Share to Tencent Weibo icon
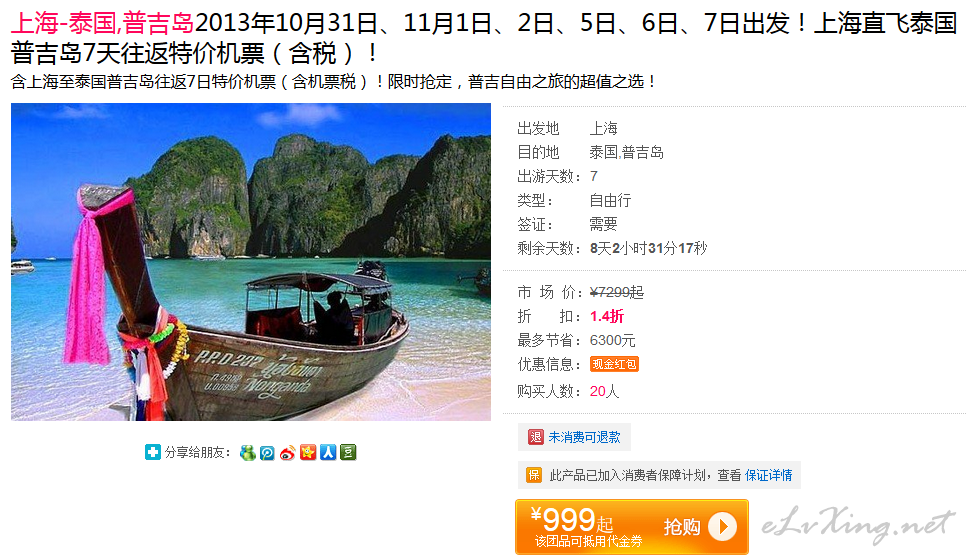The height and width of the screenshot is (558, 966). pos(267,453)
